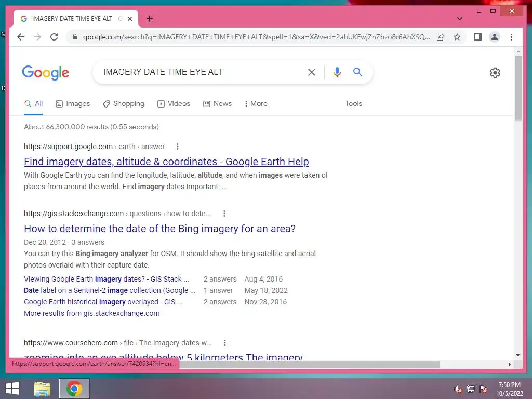Open the coursehero zooming into eye altitude link
The width and height of the screenshot is (532, 399).
(163, 356)
